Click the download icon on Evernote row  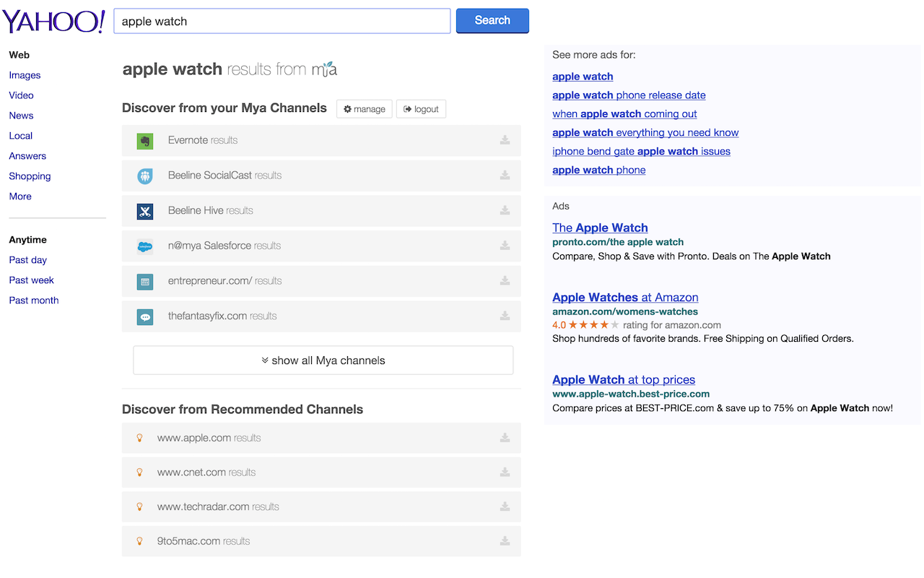point(505,140)
